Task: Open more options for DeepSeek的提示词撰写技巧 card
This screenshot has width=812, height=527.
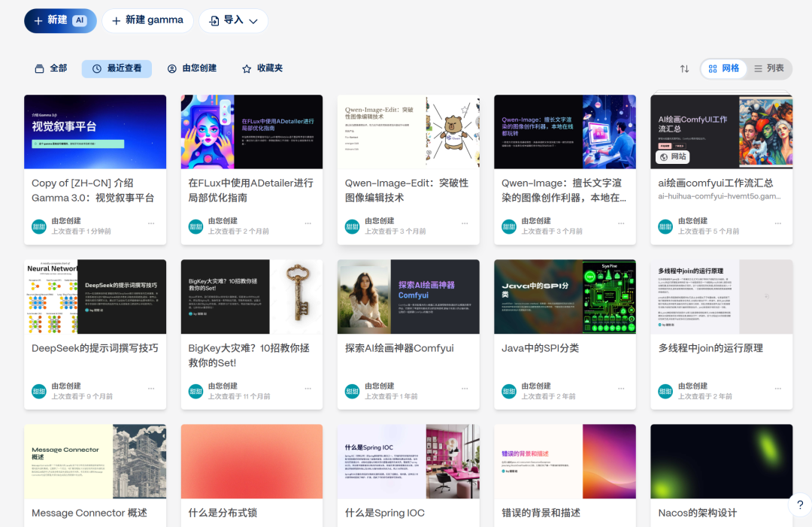Action: click(x=151, y=389)
